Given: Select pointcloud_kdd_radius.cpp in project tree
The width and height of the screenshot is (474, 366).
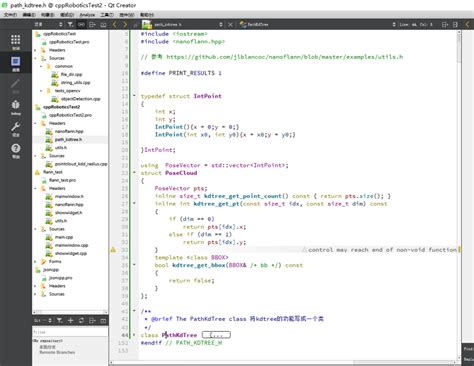Looking at the screenshot, I should [x=81, y=164].
